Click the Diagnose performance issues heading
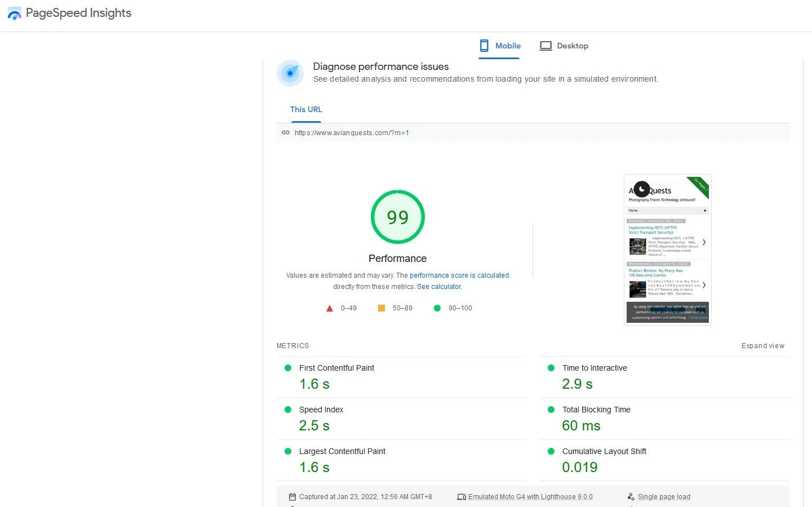Viewport: 812px width, 507px height. pos(381,66)
